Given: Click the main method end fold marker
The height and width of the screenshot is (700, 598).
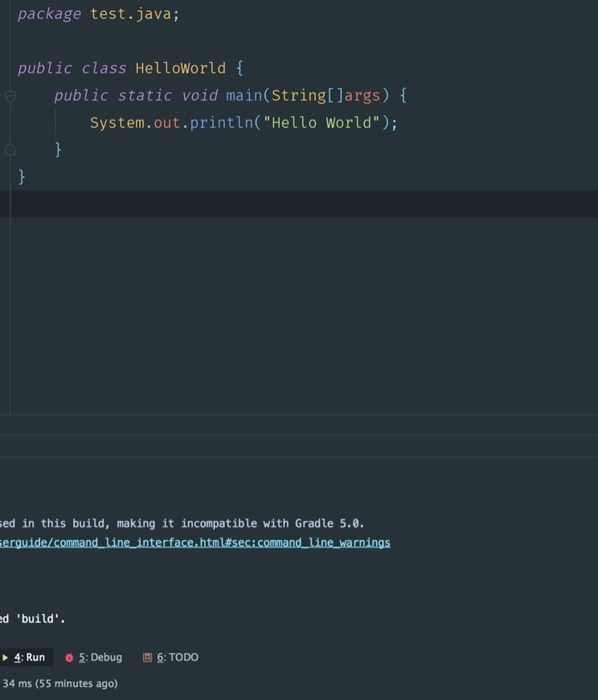Looking at the screenshot, I should tap(10, 150).
